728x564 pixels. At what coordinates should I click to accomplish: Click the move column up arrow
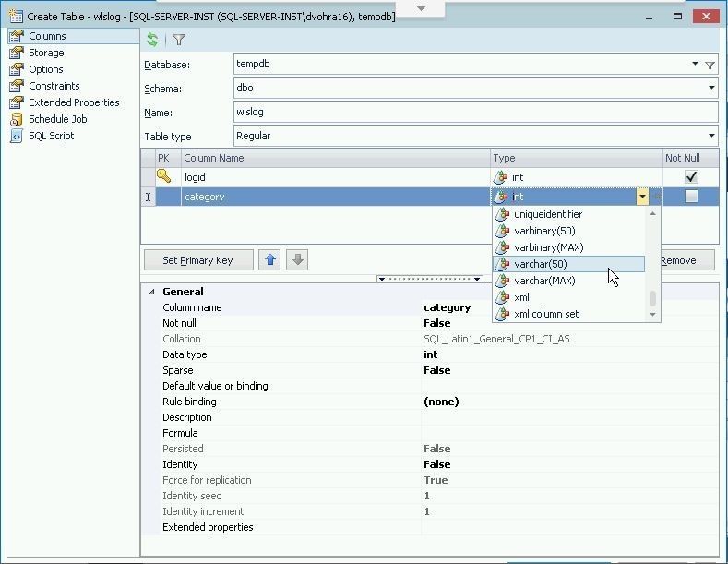point(270,260)
